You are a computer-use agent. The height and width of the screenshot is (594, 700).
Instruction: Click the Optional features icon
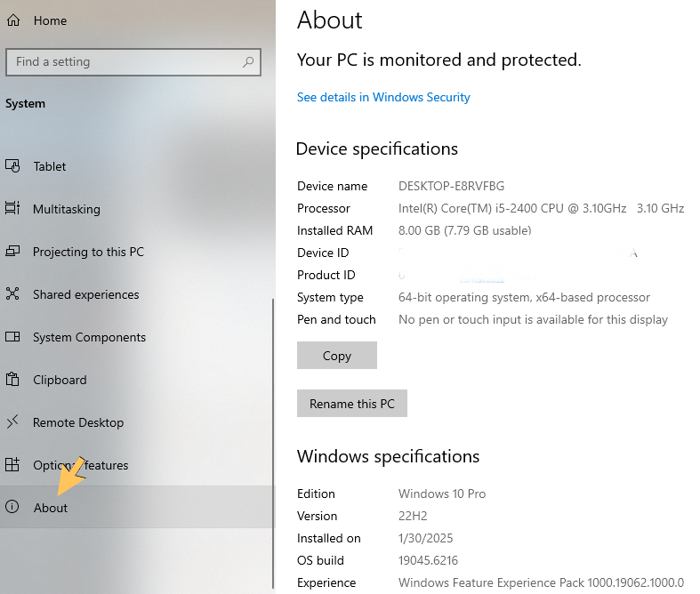pos(12,464)
